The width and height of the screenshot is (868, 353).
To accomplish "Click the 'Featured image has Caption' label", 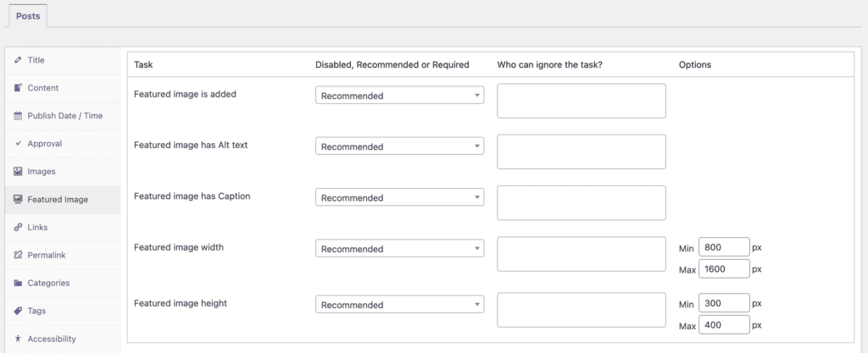I will 192,196.
